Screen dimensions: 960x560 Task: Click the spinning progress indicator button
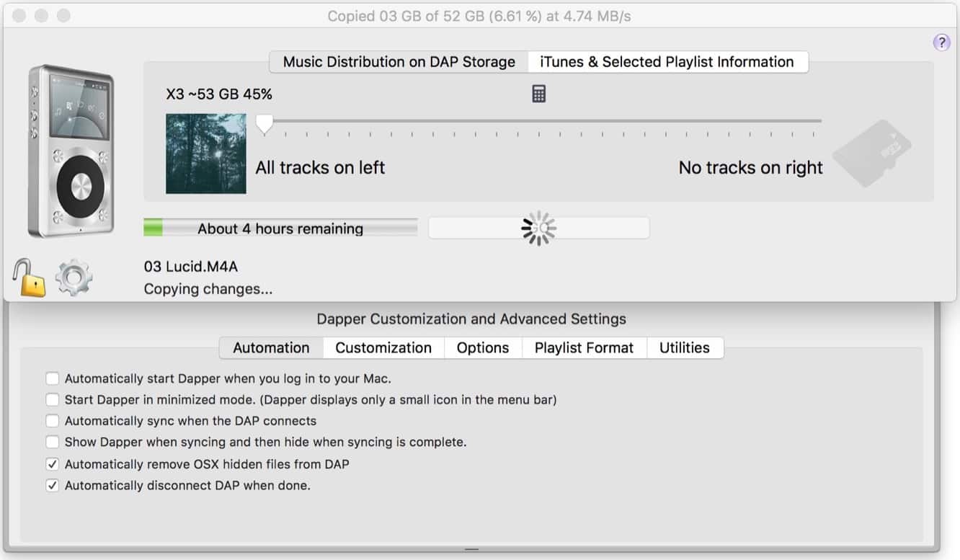coord(538,228)
